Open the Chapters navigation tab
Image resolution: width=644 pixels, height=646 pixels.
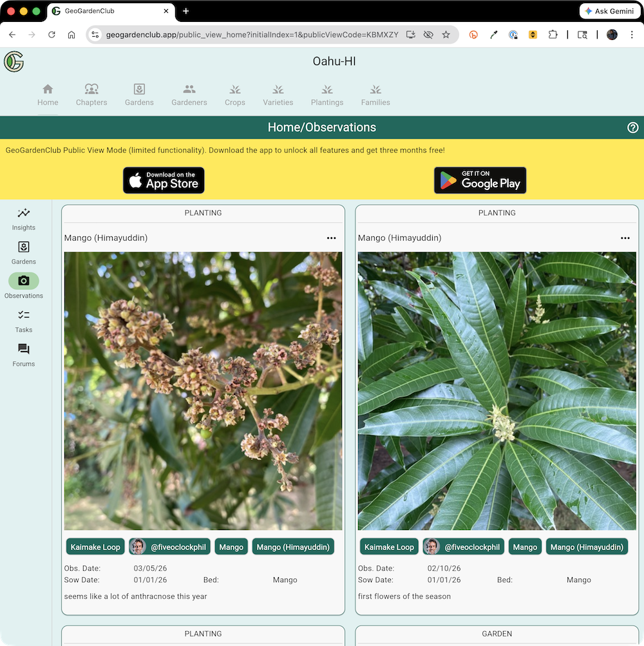tap(91, 95)
